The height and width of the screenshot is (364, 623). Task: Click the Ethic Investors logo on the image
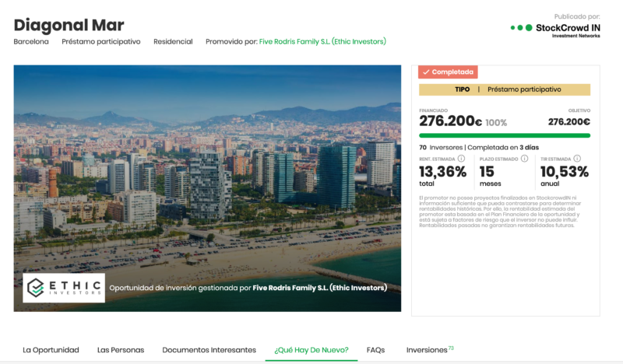click(x=64, y=288)
